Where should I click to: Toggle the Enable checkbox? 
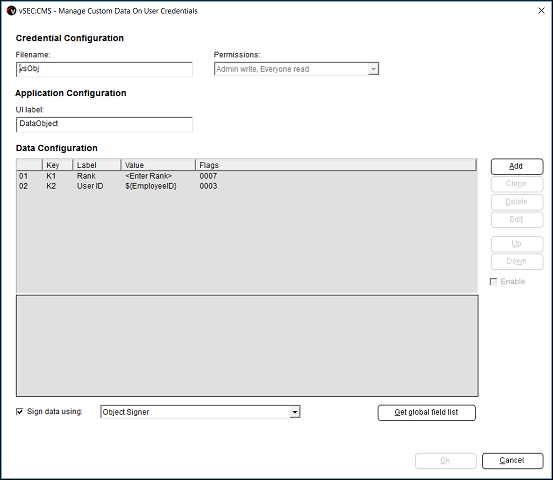[493, 281]
